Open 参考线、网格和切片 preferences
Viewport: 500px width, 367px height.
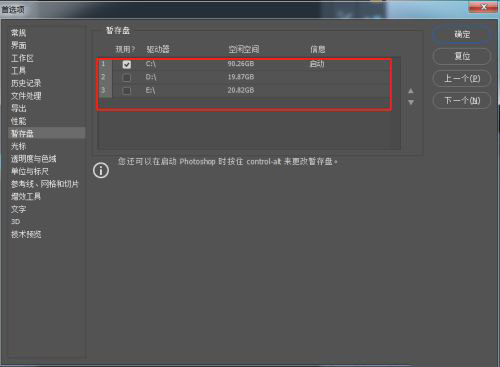click(45, 184)
